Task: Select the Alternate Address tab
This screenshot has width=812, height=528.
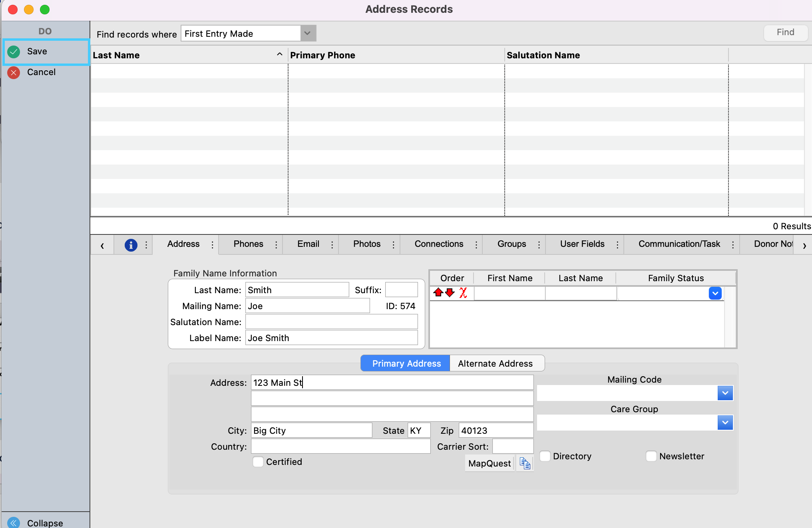Action: (x=495, y=363)
